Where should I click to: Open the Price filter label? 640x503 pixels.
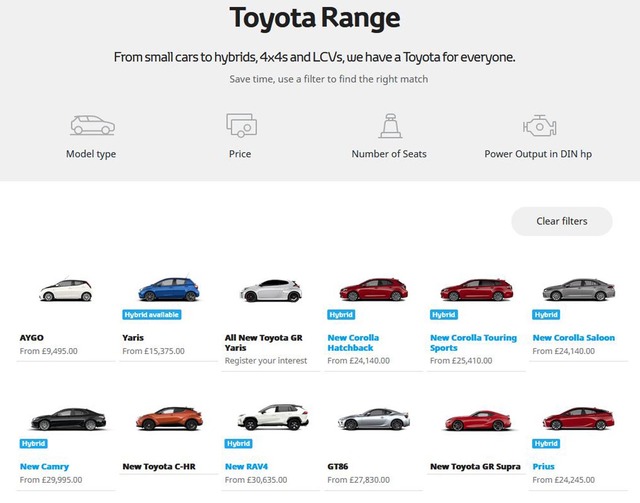tap(240, 154)
